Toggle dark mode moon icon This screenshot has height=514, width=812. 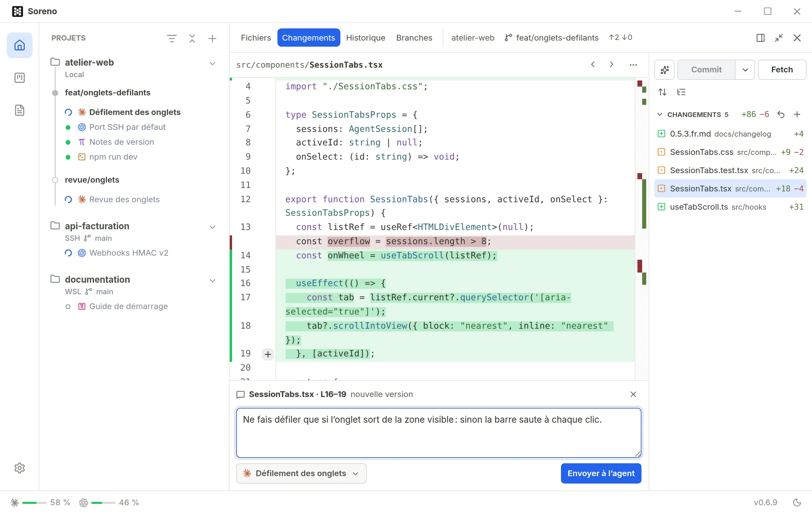(797, 502)
